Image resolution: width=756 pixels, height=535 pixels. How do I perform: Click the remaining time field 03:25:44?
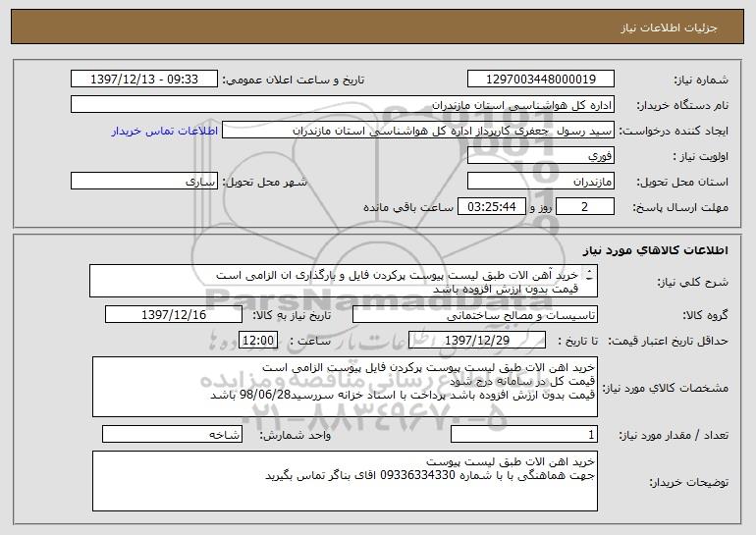pyautogui.click(x=491, y=207)
